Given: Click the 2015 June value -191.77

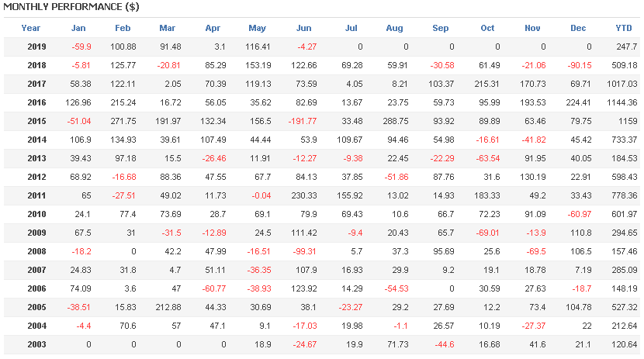Looking at the screenshot, I should (x=303, y=121).
